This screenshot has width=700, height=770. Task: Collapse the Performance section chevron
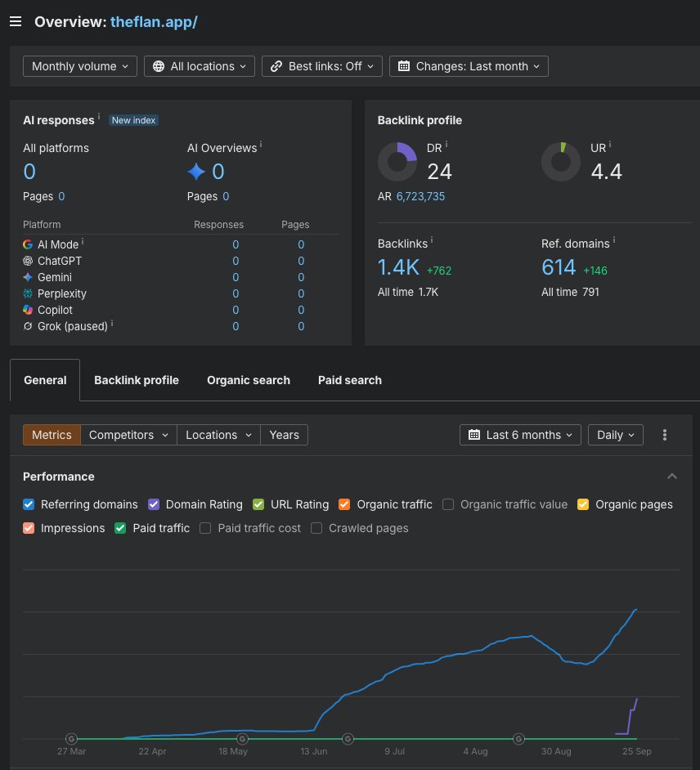coord(672,477)
